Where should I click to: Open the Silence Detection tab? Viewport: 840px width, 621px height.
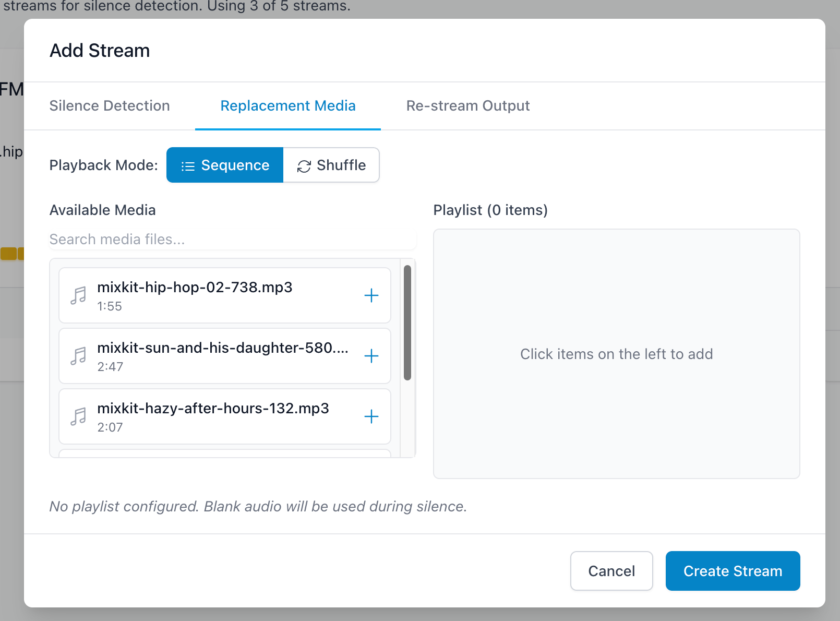(x=110, y=106)
